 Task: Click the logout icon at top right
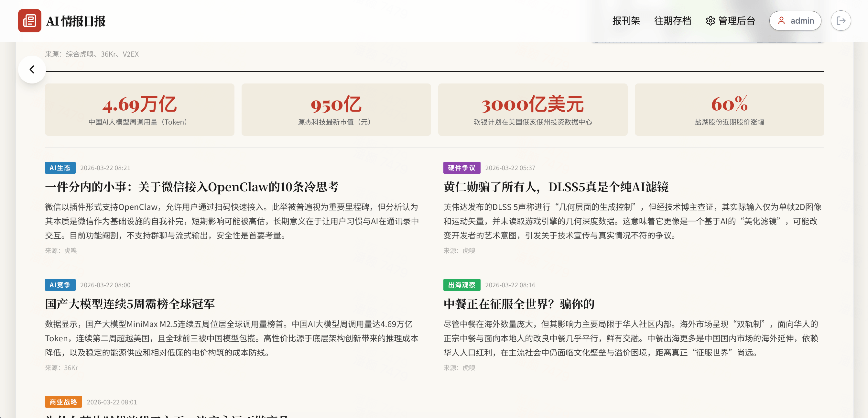point(841,21)
